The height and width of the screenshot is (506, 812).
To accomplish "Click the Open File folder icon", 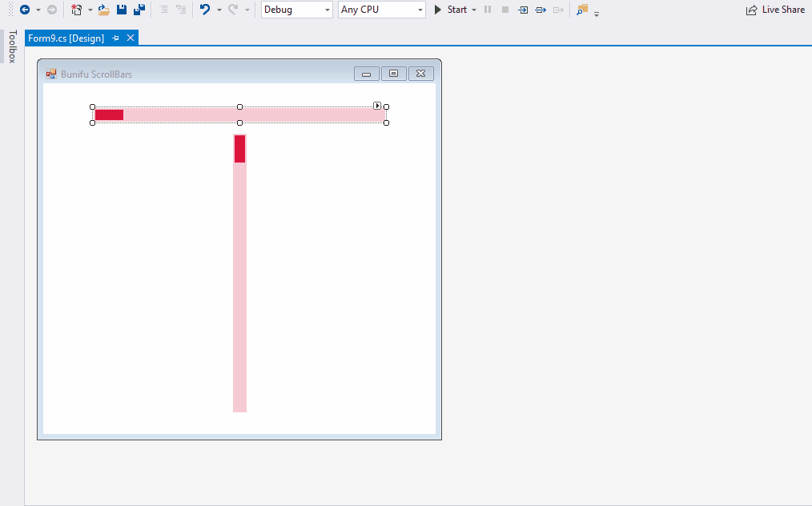I will [103, 10].
